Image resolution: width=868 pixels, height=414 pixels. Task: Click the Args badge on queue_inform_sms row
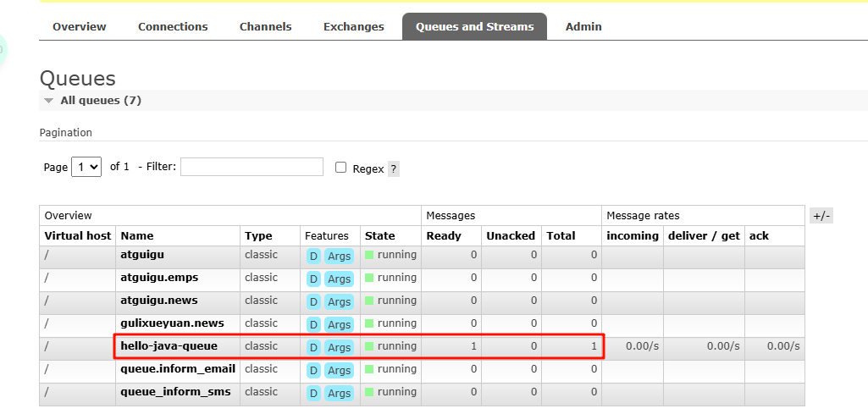click(339, 393)
